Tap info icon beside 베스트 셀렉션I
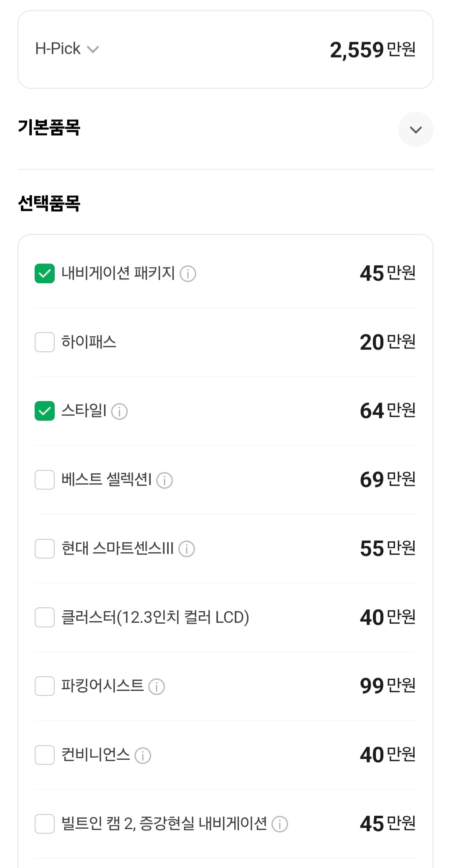451x868 pixels. [165, 480]
